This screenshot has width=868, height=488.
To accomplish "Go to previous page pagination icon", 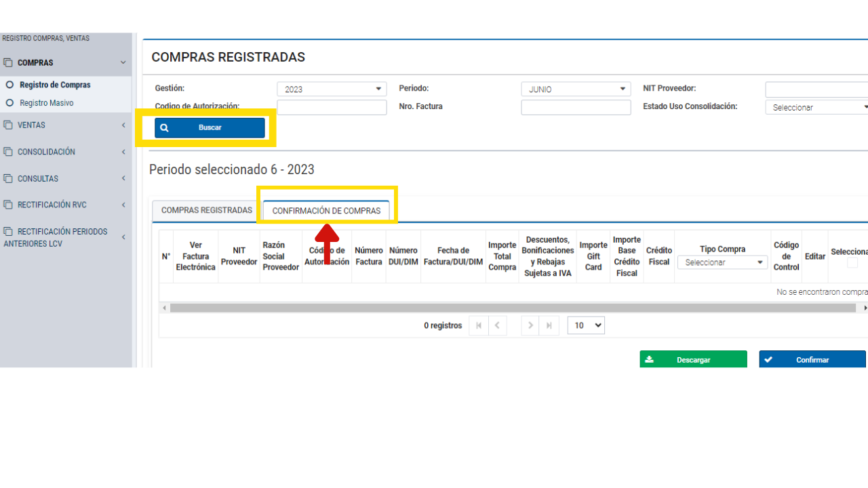I will pos(497,325).
